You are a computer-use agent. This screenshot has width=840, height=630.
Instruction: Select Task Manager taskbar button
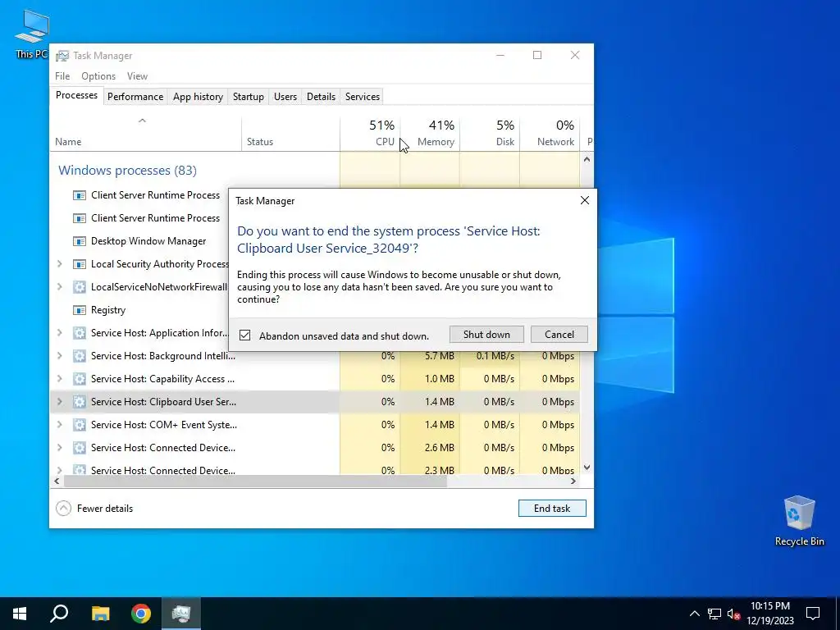pyautogui.click(x=181, y=614)
